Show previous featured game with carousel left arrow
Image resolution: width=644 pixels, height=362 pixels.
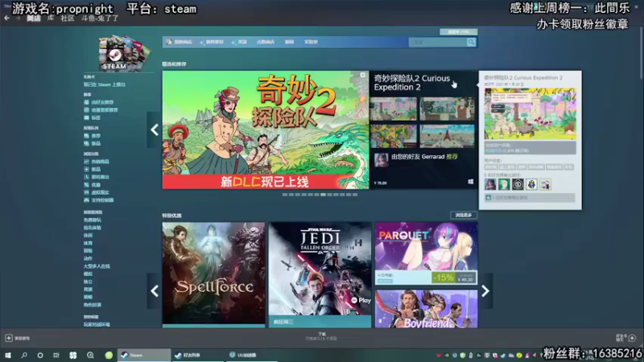tap(155, 130)
